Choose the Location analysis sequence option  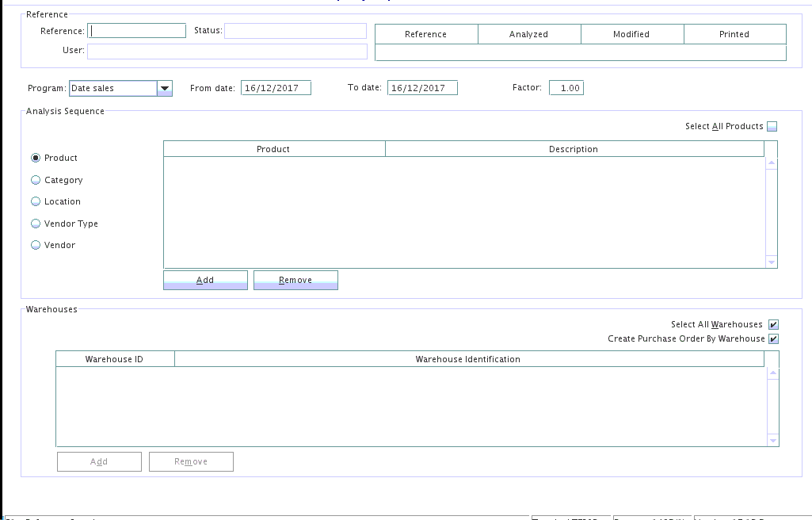36,201
